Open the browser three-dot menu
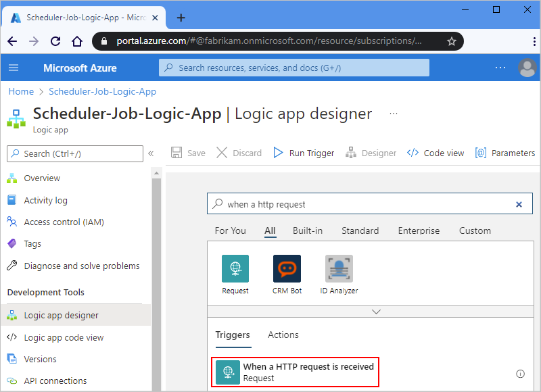This screenshot has height=392, width=541. pos(534,41)
